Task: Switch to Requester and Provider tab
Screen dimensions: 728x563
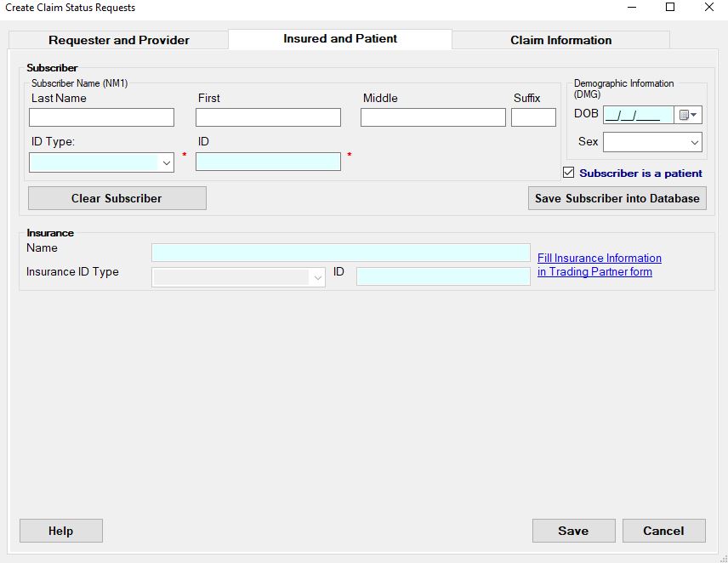Action: pyautogui.click(x=118, y=40)
